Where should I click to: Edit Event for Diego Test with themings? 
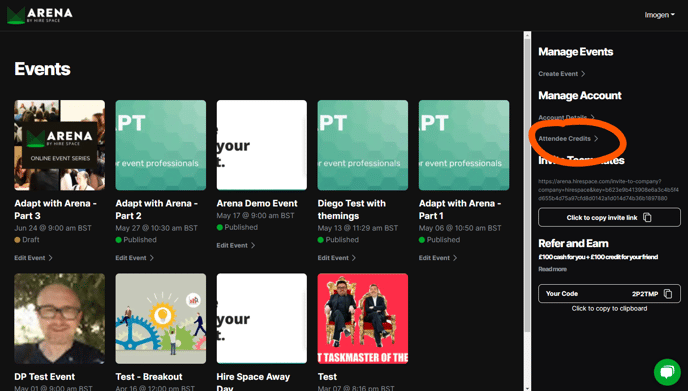coord(337,258)
